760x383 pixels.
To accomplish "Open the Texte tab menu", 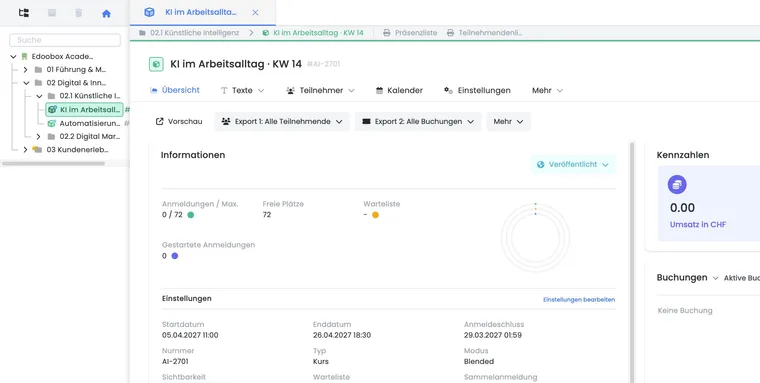I will [x=242, y=91].
